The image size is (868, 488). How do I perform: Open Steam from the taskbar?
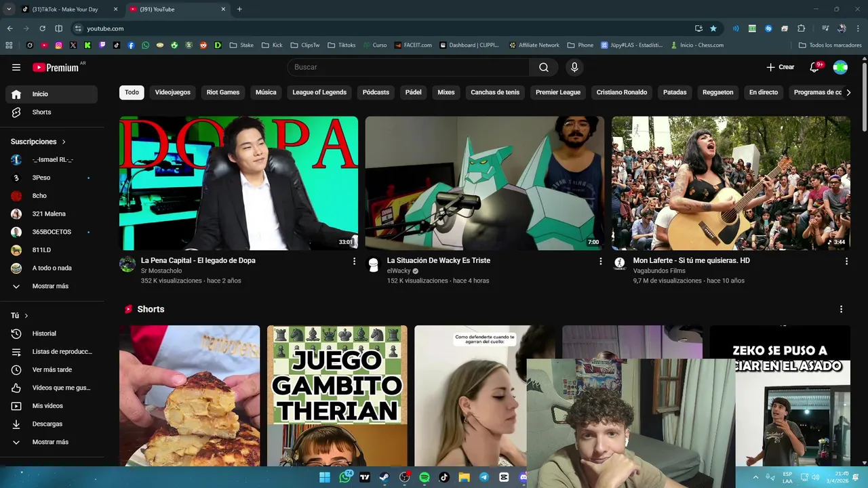384,477
